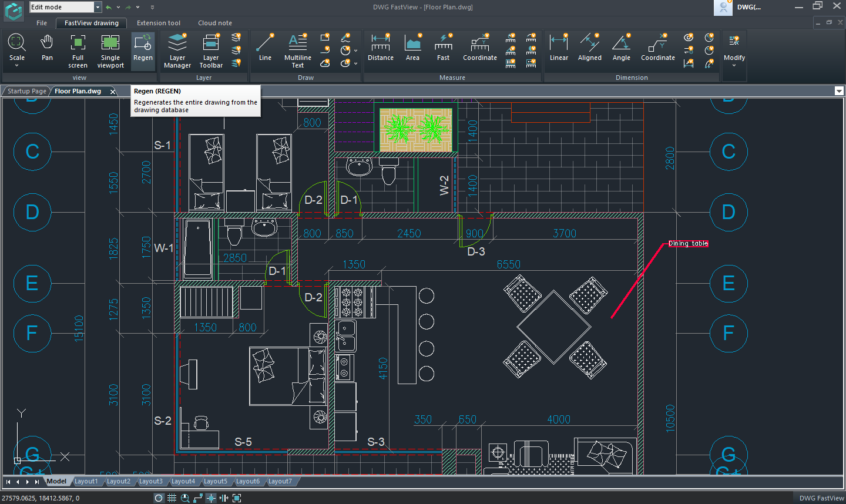
Task: Select the Model space tab
Action: tap(56, 481)
